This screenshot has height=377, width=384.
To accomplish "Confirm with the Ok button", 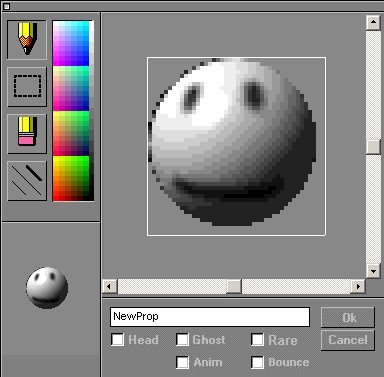I will click(x=348, y=317).
